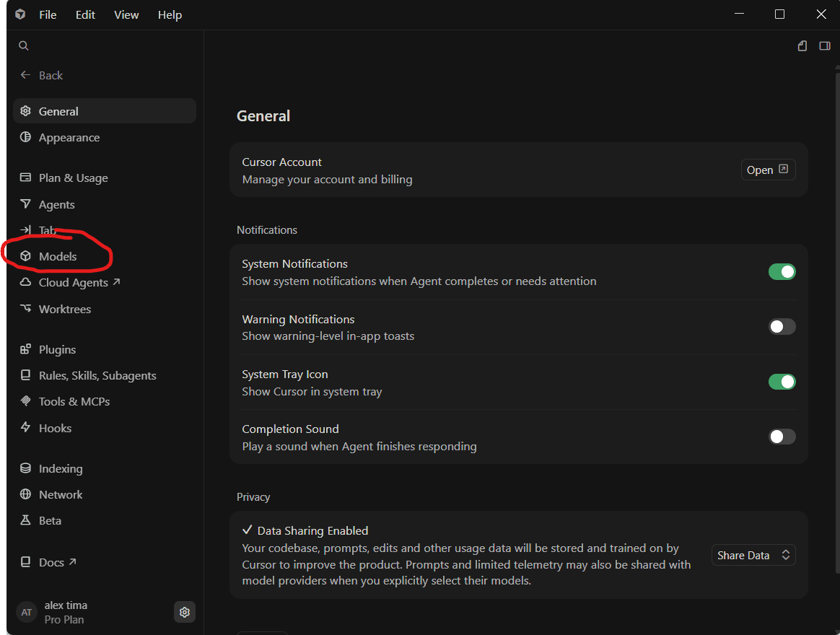Select the Models settings section
Image resolution: width=840 pixels, height=635 pixels.
click(x=105, y=256)
